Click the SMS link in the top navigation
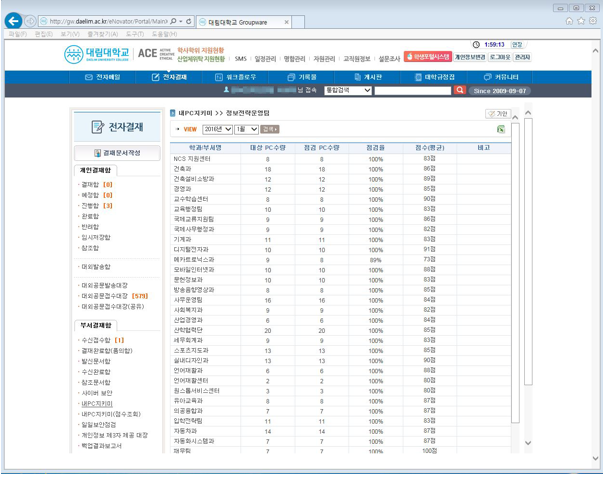The image size is (608, 482). tap(240, 59)
